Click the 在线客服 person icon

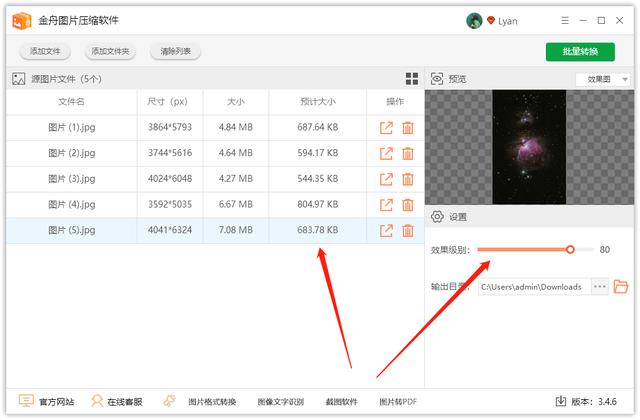tap(97, 401)
